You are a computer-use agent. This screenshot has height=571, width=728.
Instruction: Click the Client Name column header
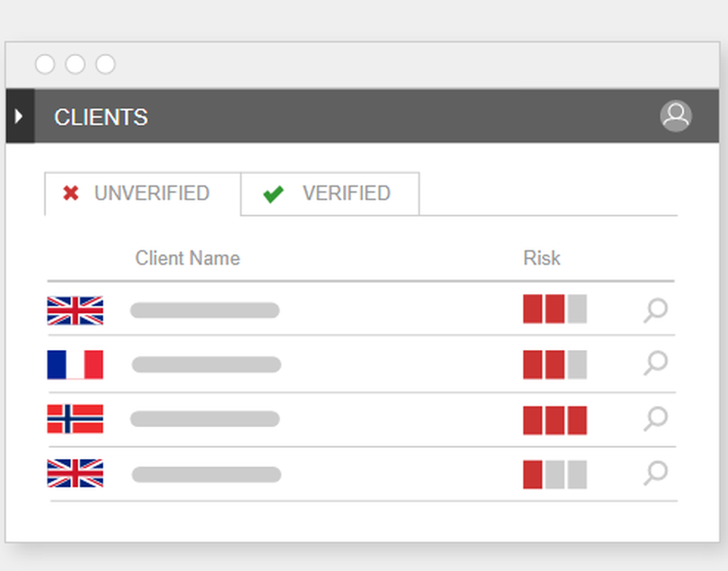coord(188,258)
